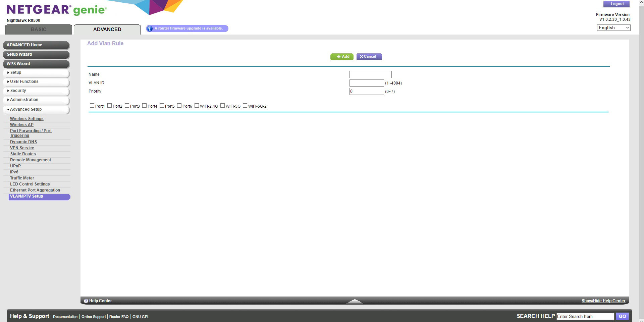This screenshot has width=644, height=322.
Task: Click the firmware upgrade info icon
Action: [x=150, y=29]
